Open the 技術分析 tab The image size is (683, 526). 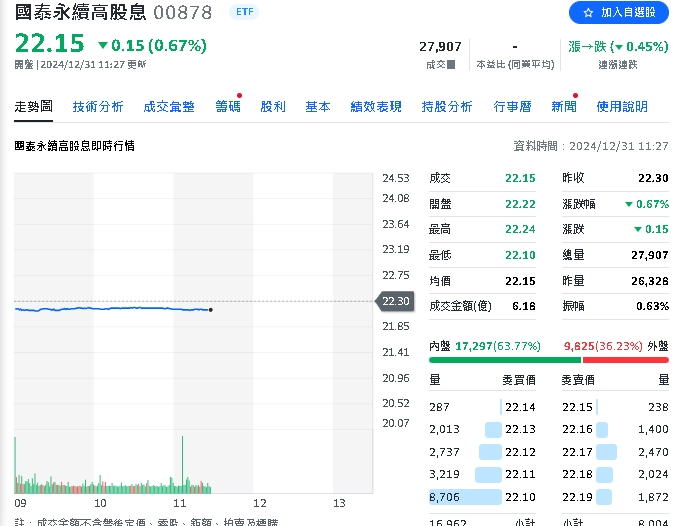[98, 107]
